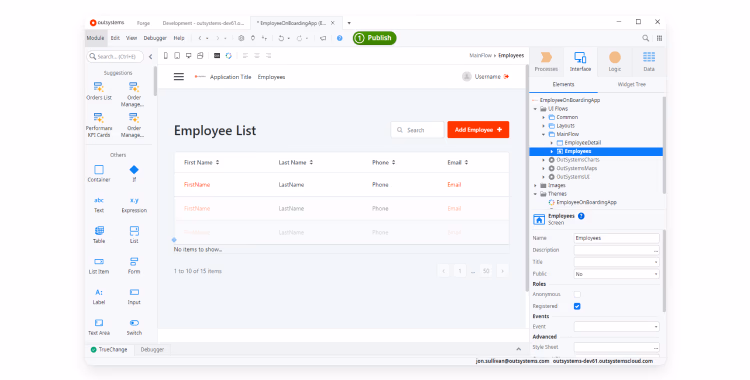Pick the Performance KPI Cards suggestion

tap(99, 125)
